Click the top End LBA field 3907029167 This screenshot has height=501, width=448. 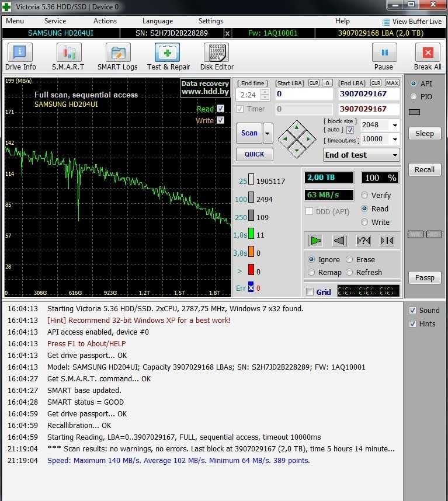(369, 94)
